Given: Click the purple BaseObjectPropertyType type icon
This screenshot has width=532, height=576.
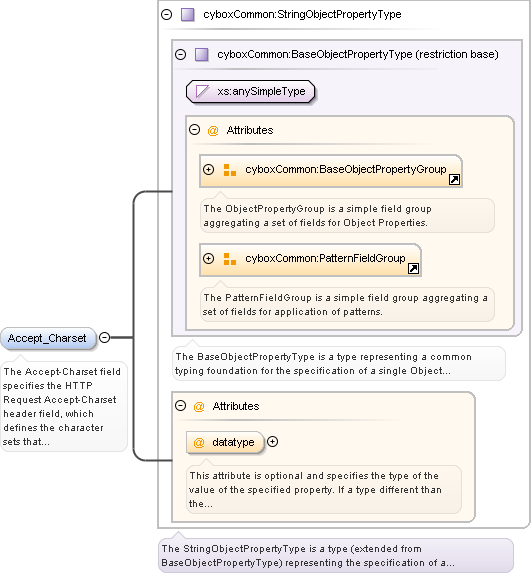Looking at the screenshot, I should click(202, 55).
